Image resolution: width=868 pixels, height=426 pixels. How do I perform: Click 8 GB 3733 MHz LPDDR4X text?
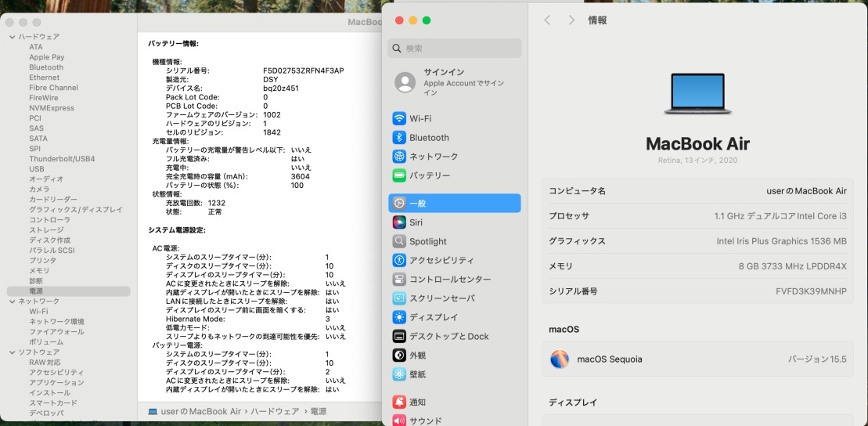point(793,266)
